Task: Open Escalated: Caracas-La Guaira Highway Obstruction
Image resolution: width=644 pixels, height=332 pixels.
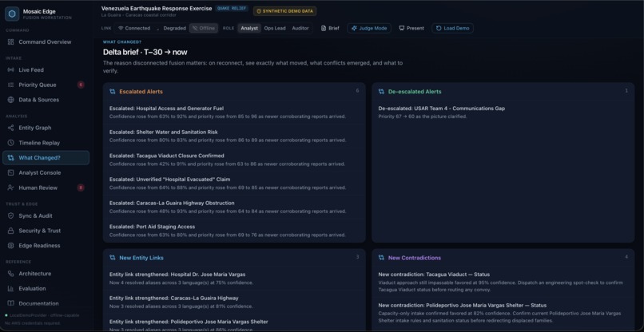Action: point(234,207)
